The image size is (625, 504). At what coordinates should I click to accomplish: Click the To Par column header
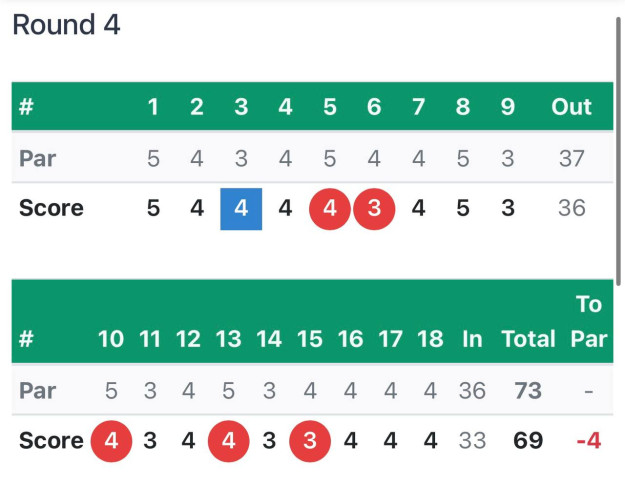[x=589, y=321]
